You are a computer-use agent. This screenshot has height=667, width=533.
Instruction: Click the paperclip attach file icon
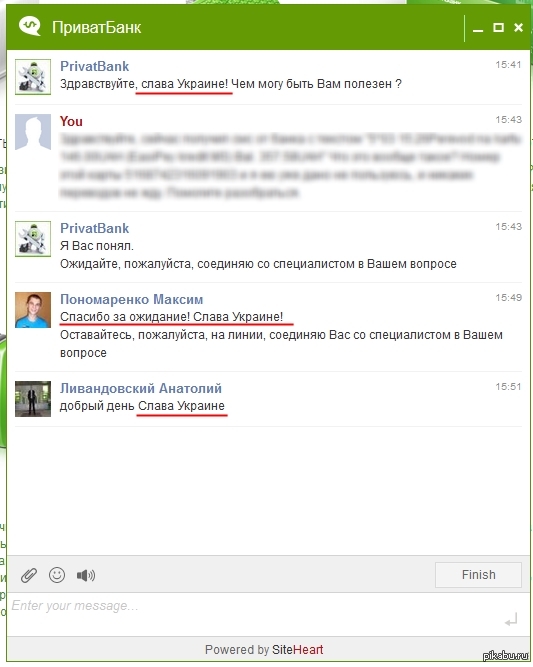click(x=29, y=575)
